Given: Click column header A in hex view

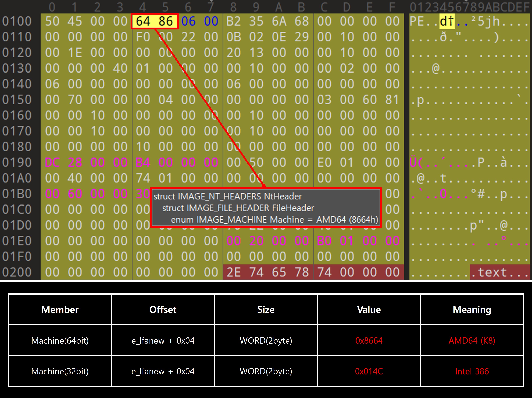Looking at the screenshot, I should [279, 7].
